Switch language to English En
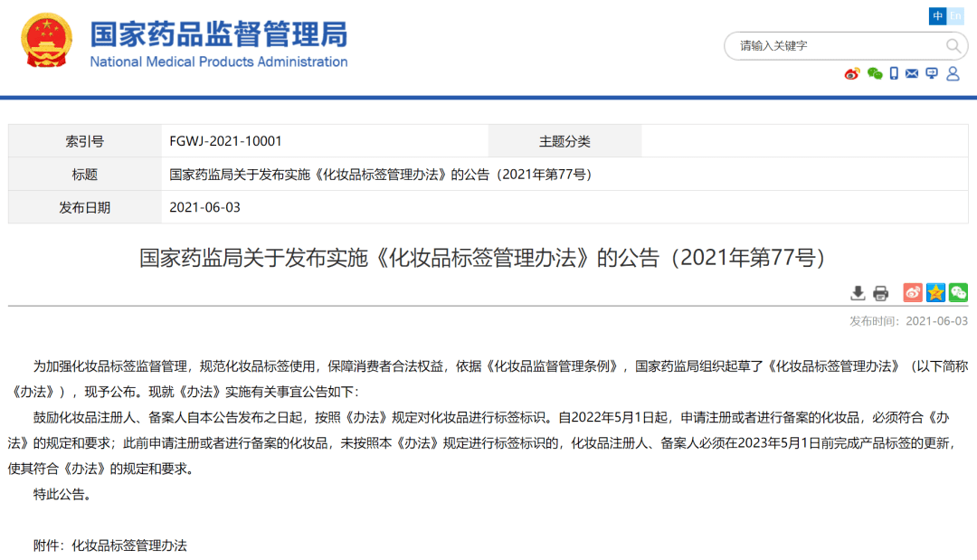The height and width of the screenshot is (560, 977). tap(954, 15)
